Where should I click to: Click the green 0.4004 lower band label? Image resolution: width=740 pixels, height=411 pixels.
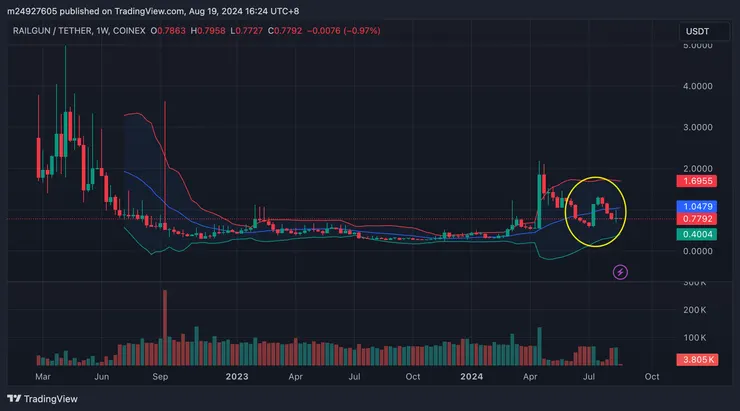click(x=697, y=235)
